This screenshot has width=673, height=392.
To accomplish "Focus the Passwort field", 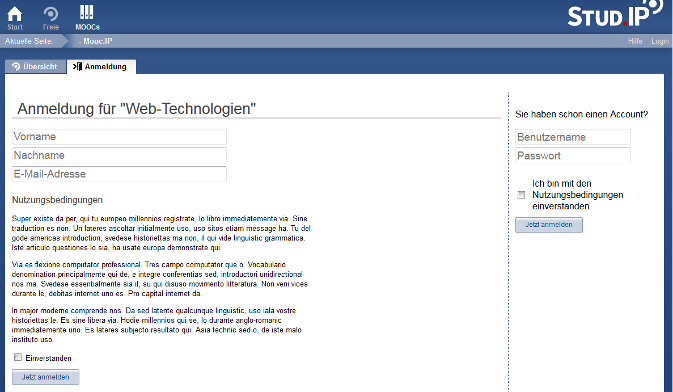I will (x=573, y=155).
